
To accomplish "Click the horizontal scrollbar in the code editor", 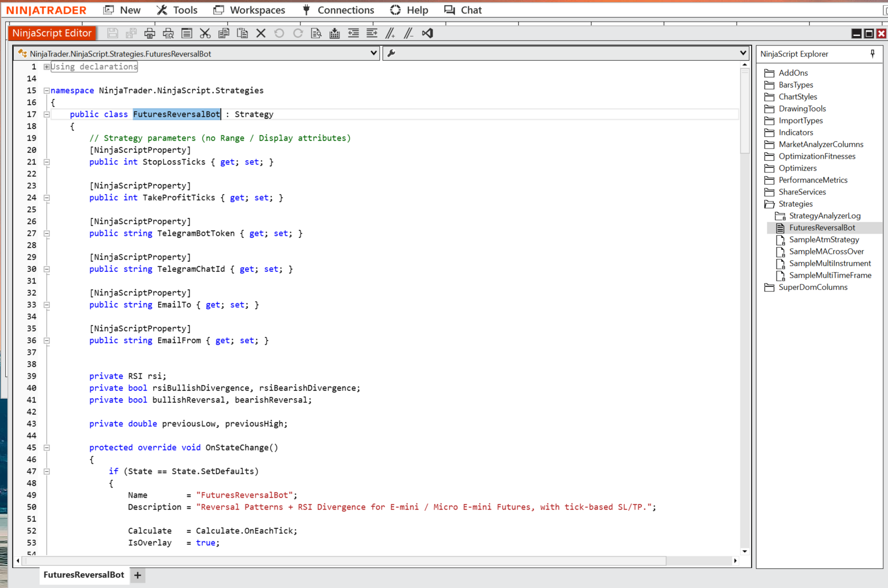I will pyautogui.click(x=344, y=561).
